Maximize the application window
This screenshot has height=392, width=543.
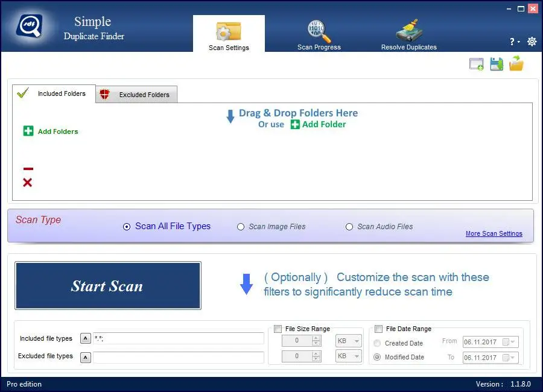521,9
